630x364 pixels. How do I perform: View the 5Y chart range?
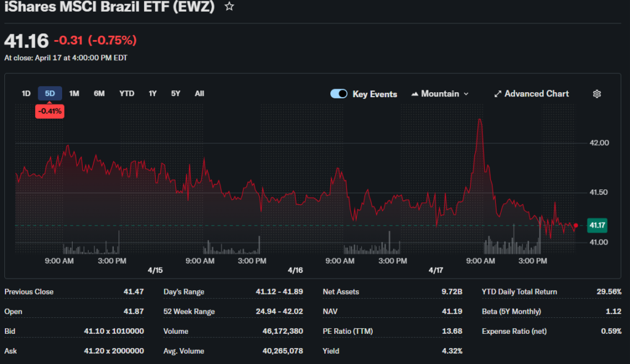pyautogui.click(x=176, y=93)
